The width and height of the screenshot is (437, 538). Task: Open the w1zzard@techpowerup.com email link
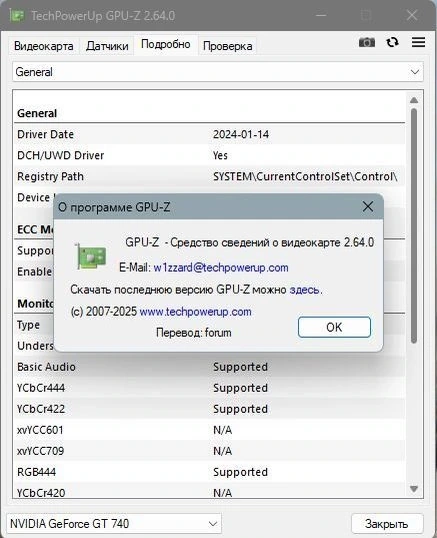(221, 267)
